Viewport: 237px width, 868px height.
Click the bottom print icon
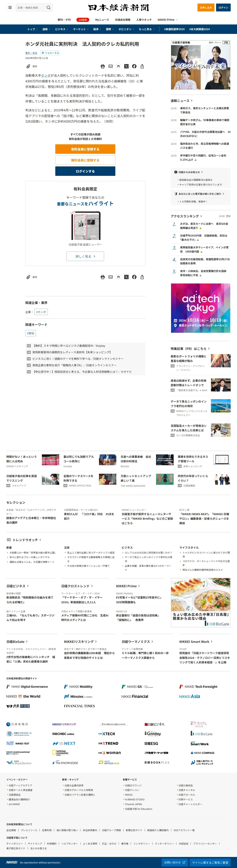click(103, 277)
